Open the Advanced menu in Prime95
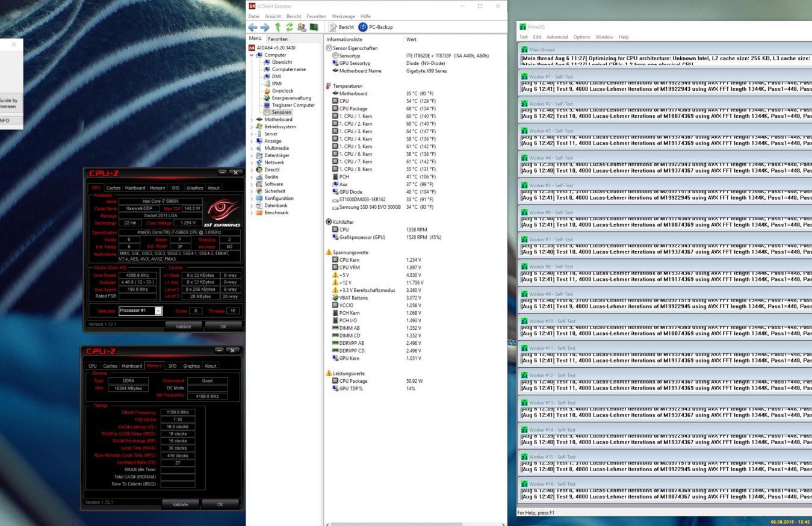This screenshot has width=812, height=526. (556, 37)
